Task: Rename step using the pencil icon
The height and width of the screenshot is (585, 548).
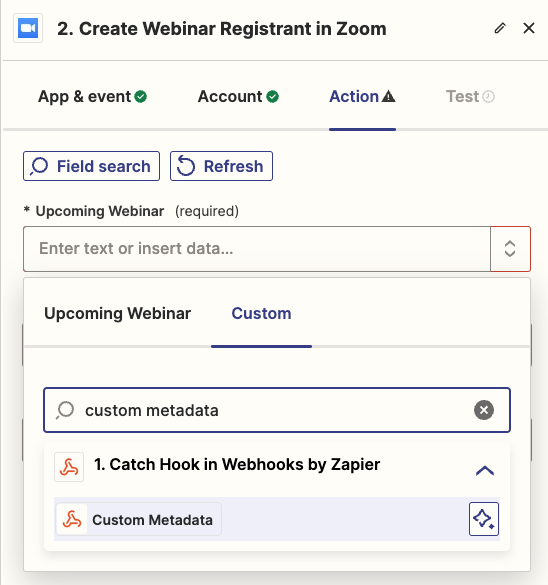Action: tap(500, 28)
